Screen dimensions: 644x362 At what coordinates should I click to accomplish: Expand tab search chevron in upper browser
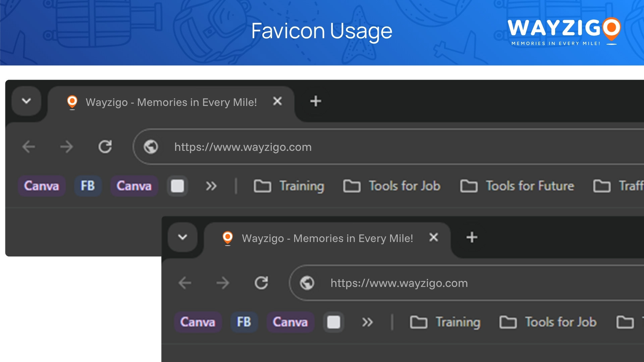(26, 101)
